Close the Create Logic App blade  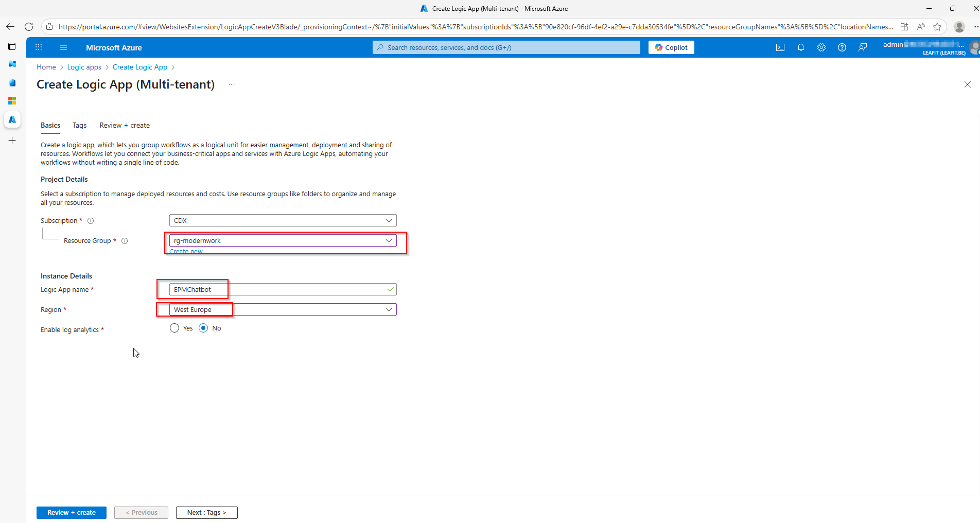(968, 84)
